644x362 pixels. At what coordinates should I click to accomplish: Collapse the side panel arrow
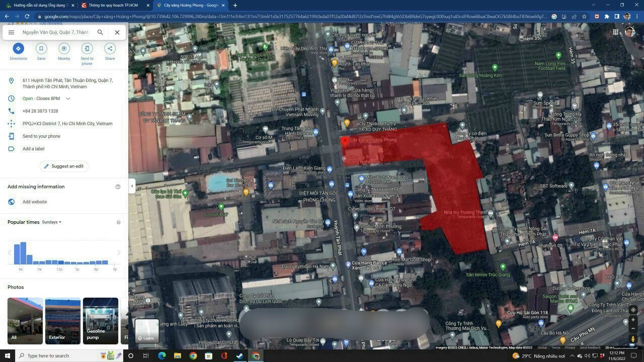(x=132, y=186)
